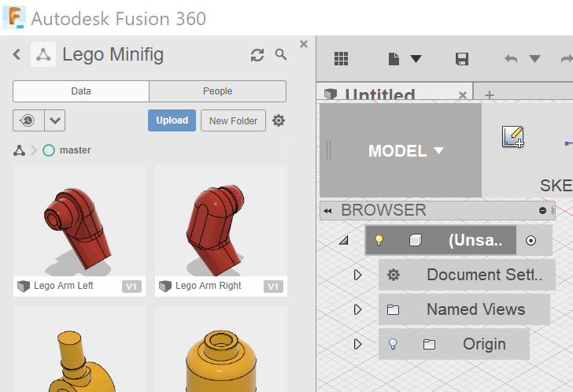Select the Document Settings row
The width and height of the screenshot is (573, 392).
click(x=467, y=275)
